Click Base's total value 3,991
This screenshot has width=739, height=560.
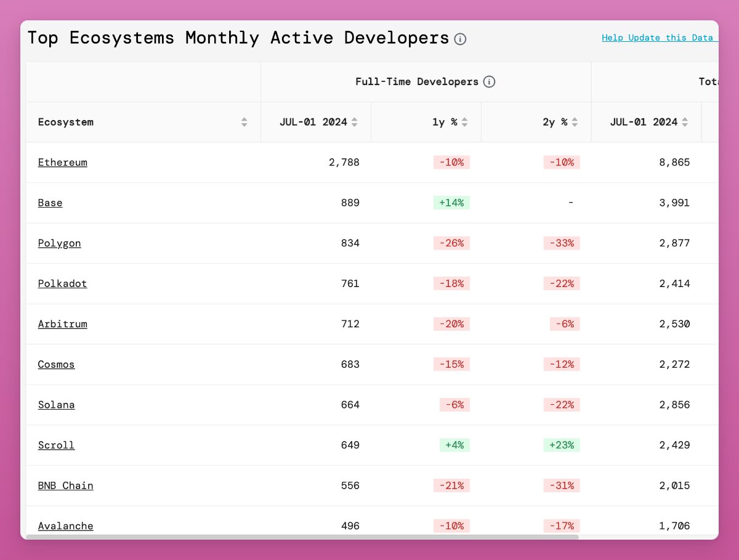click(x=674, y=203)
